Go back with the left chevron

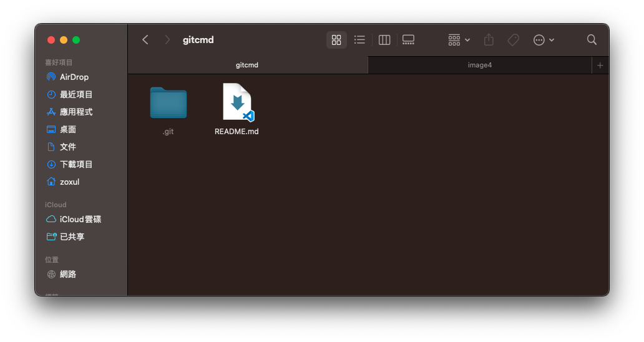click(145, 40)
